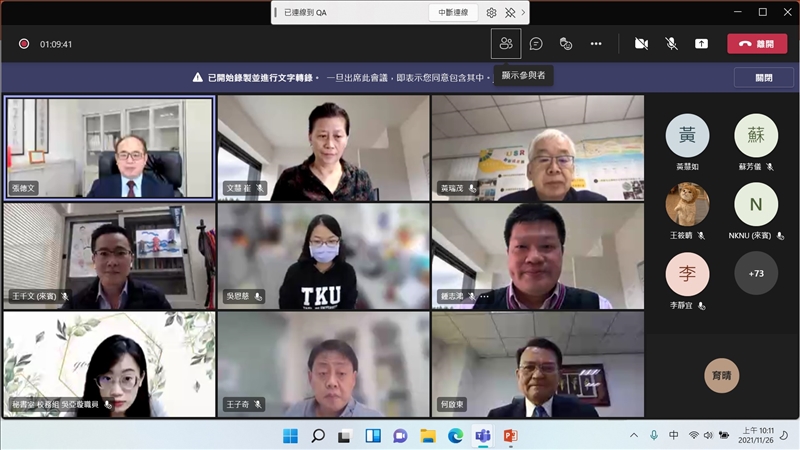The image size is (800, 450).
Task: Open the more actions ellipsis menu
Action: [596, 44]
